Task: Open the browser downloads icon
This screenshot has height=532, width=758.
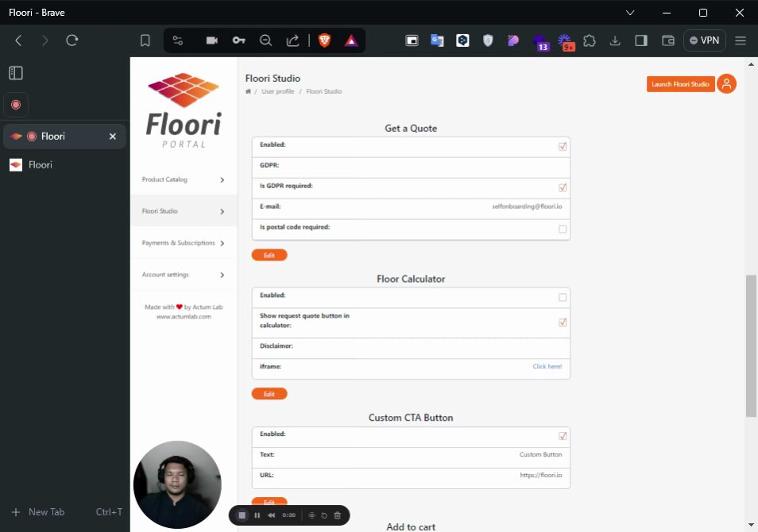Action: coord(615,40)
